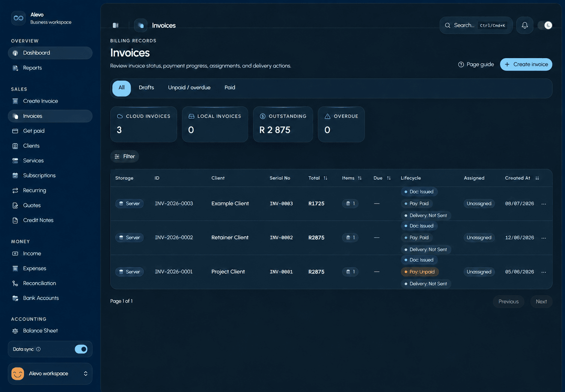
Task: Open Reports from the sidebar
Action: (50, 68)
